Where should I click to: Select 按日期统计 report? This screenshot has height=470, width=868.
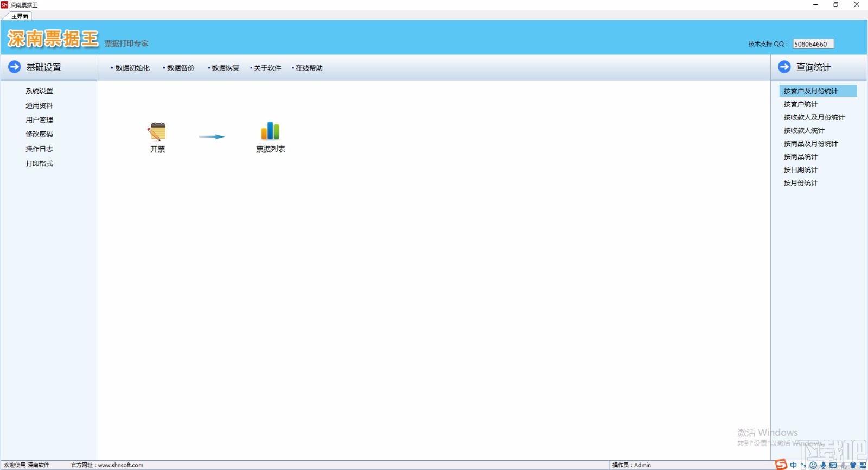[800, 169]
